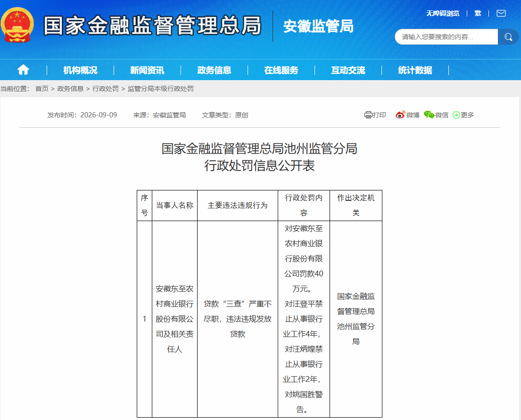
Task: Click breadcrumb link 政务信息
Action: pos(70,89)
